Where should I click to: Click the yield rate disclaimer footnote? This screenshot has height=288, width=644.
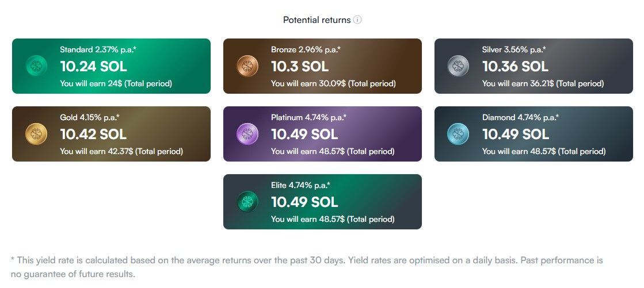[307, 267]
